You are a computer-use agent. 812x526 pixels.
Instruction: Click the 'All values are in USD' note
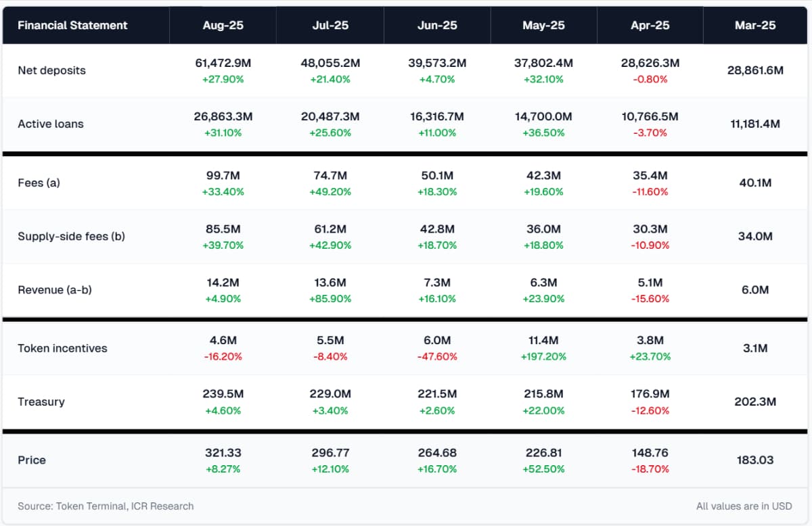[x=744, y=506]
